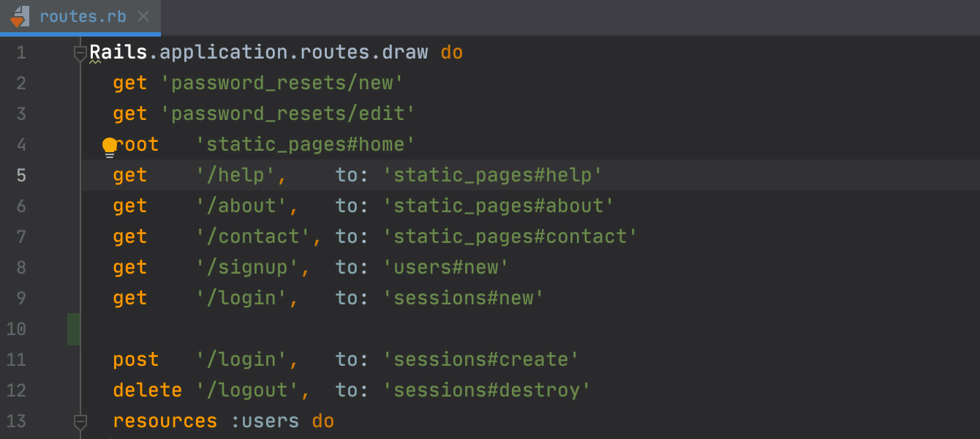This screenshot has width=980, height=439.
Task: Click the delete keyword on line 12
Action: point(148,391)
